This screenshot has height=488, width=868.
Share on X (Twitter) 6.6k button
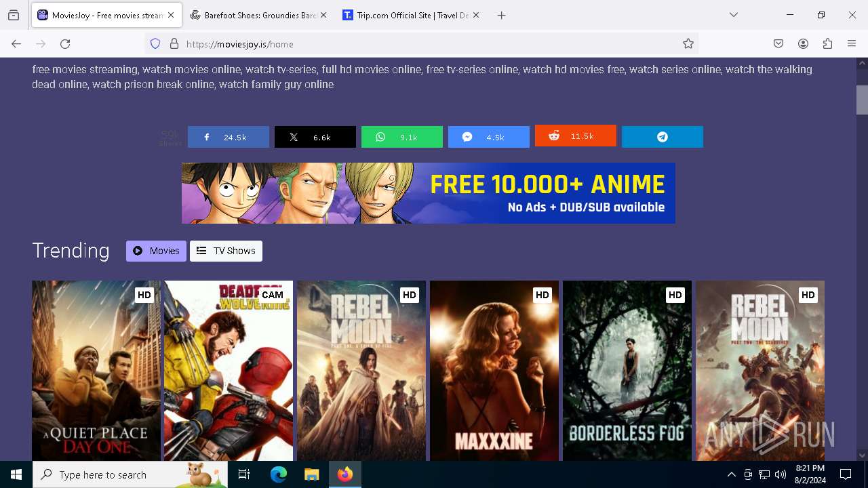(315, 137)
